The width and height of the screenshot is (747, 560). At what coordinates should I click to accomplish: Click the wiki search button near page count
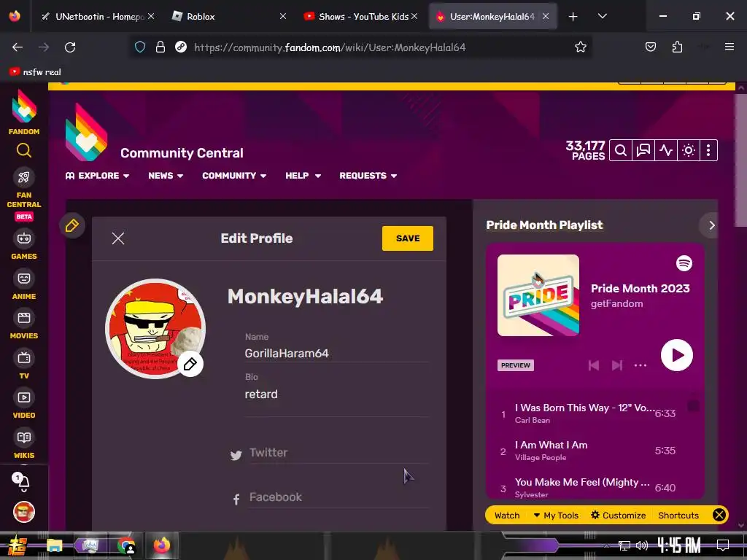pyautogui.click(x=621, y=150)
